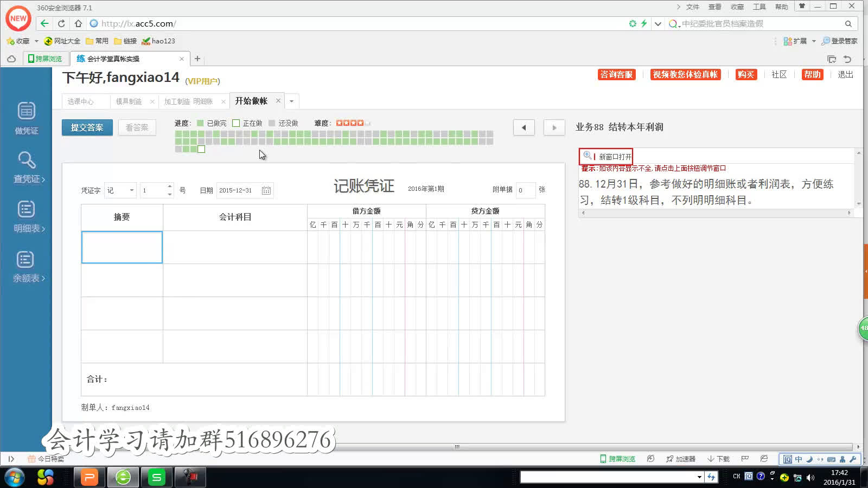
Task: Click the browser back arrow
Action: pos(45,23)
